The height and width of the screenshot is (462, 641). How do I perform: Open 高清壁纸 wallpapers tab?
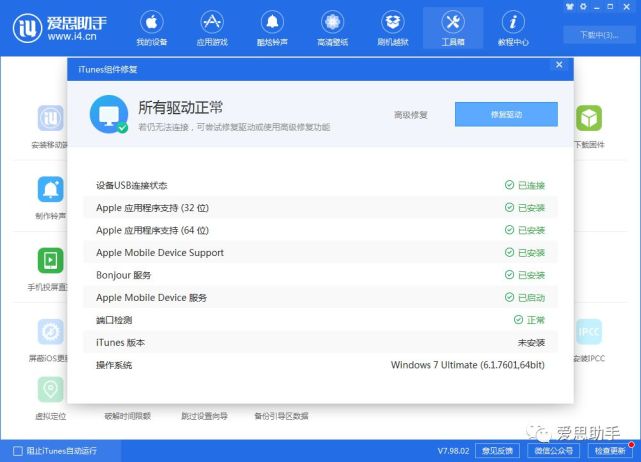coord(332,28)
